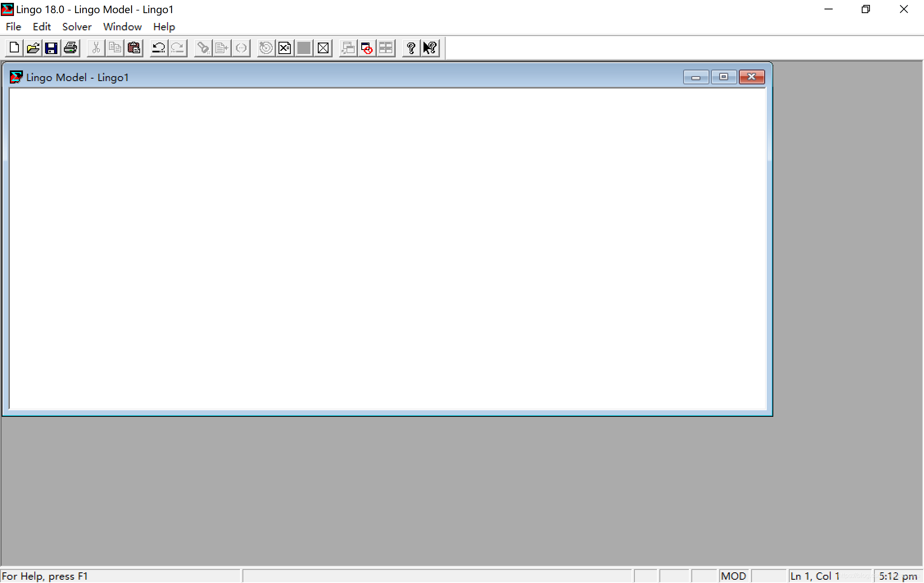The image size is (924, 583).
Task: Open the Solver menu
Action: [x=77, y=27]
